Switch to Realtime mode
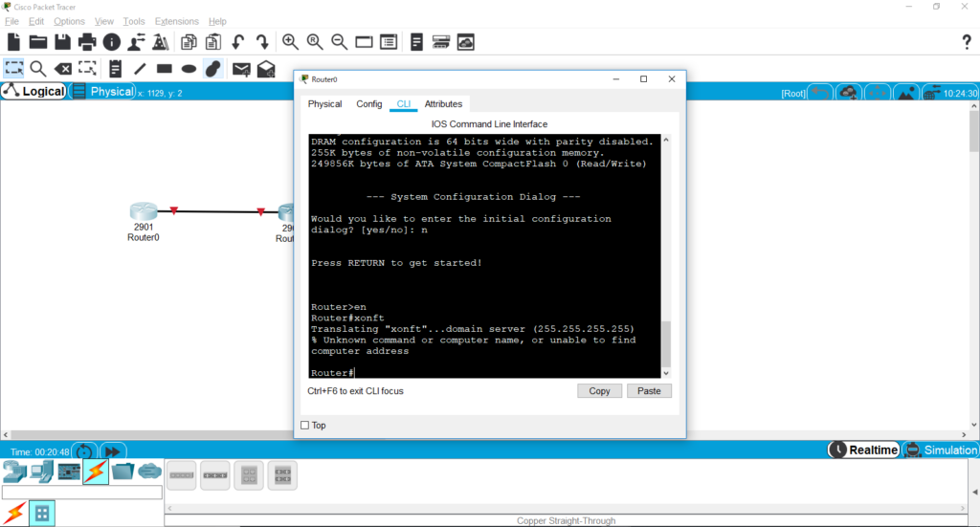 click(x=864, y=450)
